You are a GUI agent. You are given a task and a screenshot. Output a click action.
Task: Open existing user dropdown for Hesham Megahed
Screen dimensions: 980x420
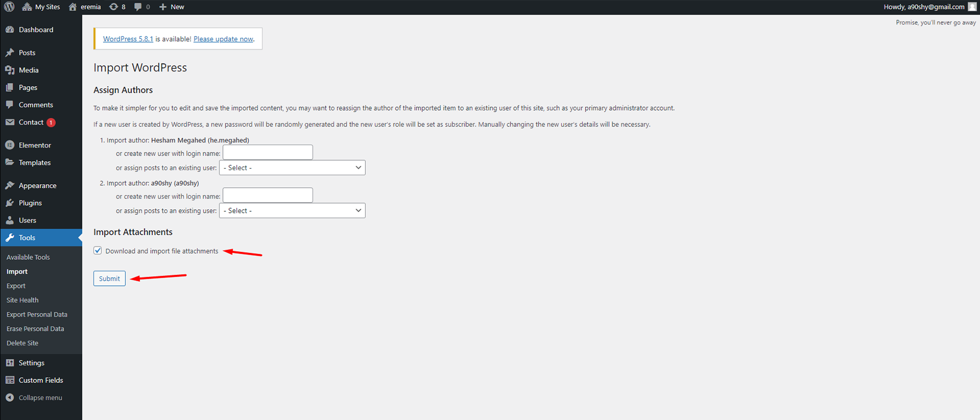point(292,167)
